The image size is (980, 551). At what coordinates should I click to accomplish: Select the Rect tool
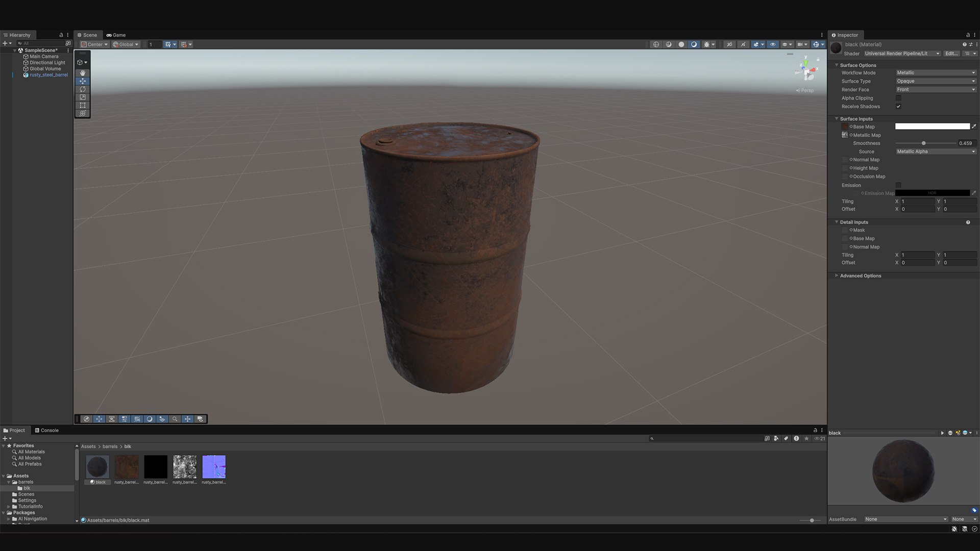tap(82, 106)
